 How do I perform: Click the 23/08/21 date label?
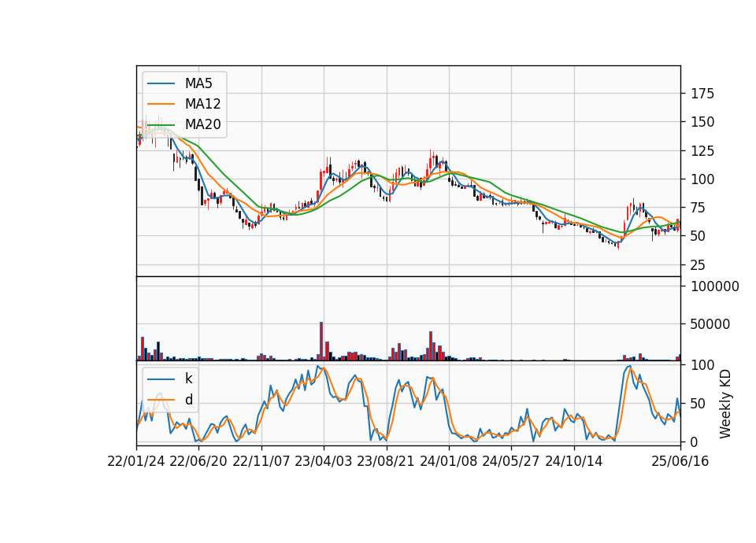[386, 461]
